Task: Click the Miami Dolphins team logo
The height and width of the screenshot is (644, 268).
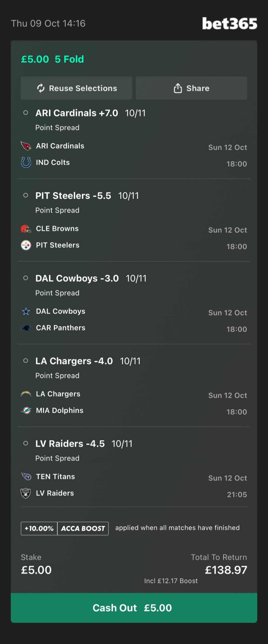Action: (26, 411)
